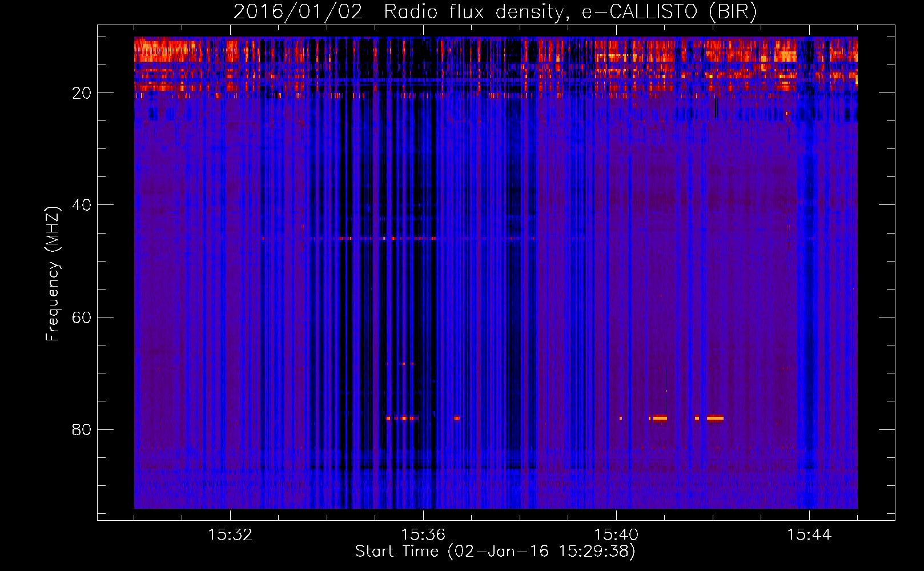The image size is (924, 571).
Task: Click the 15:36 time tick label
Action: point(423,534)
